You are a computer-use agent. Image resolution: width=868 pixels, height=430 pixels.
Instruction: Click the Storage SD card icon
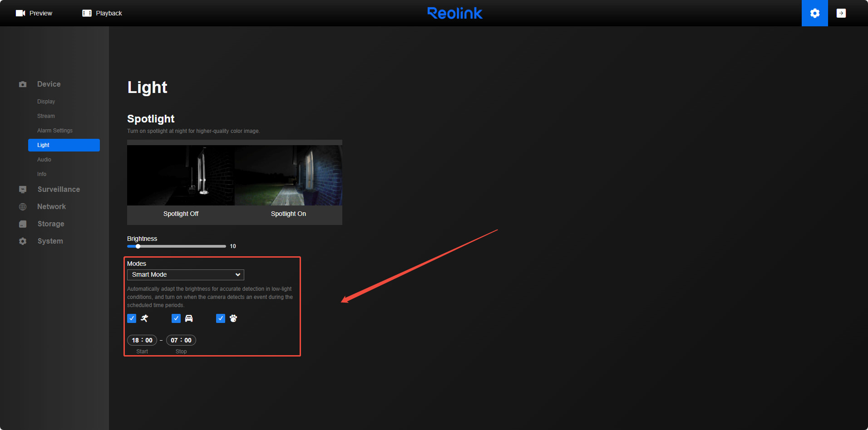23,224
